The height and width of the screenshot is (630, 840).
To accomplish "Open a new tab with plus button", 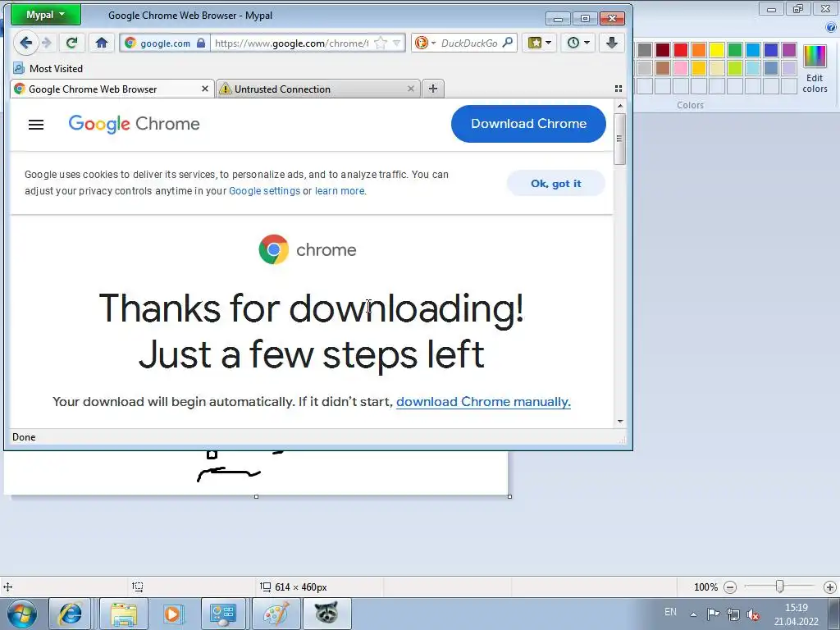I will coord(433,89).
